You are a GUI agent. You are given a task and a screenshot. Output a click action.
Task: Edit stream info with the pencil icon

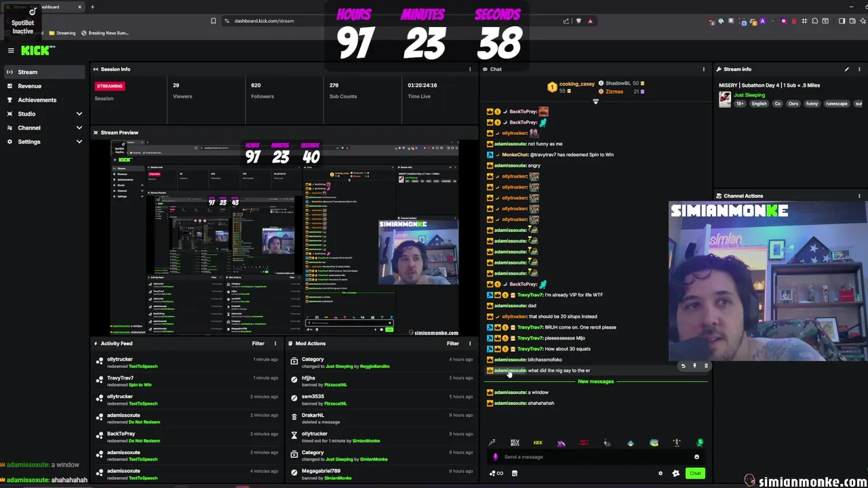846,69
